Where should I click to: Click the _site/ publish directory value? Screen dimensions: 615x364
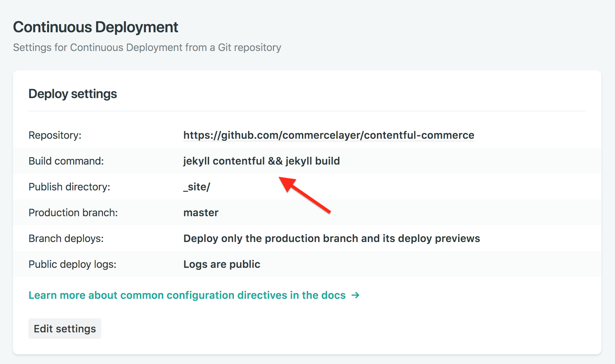[197, 187]
